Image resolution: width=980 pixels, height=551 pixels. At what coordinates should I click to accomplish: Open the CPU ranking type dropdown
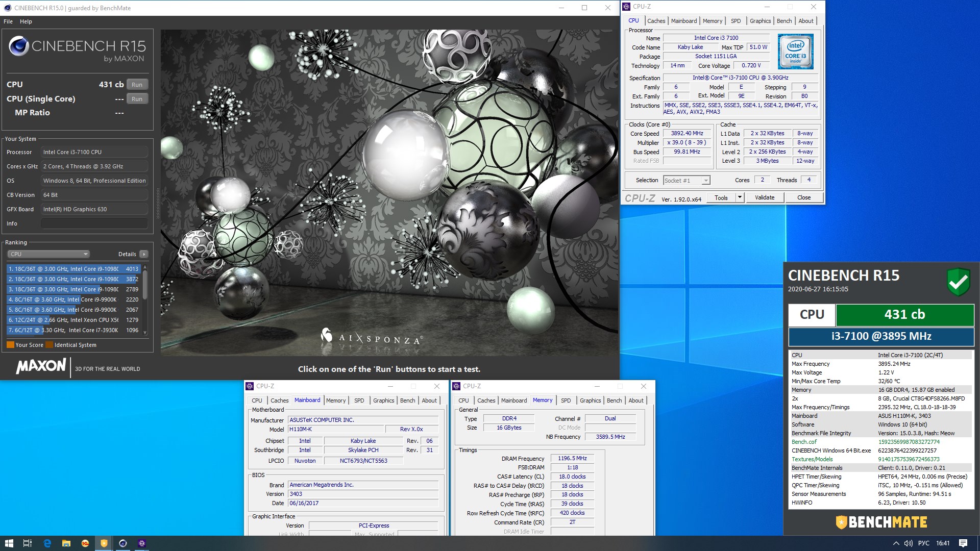pyautogui.click(x=48, y=254)
